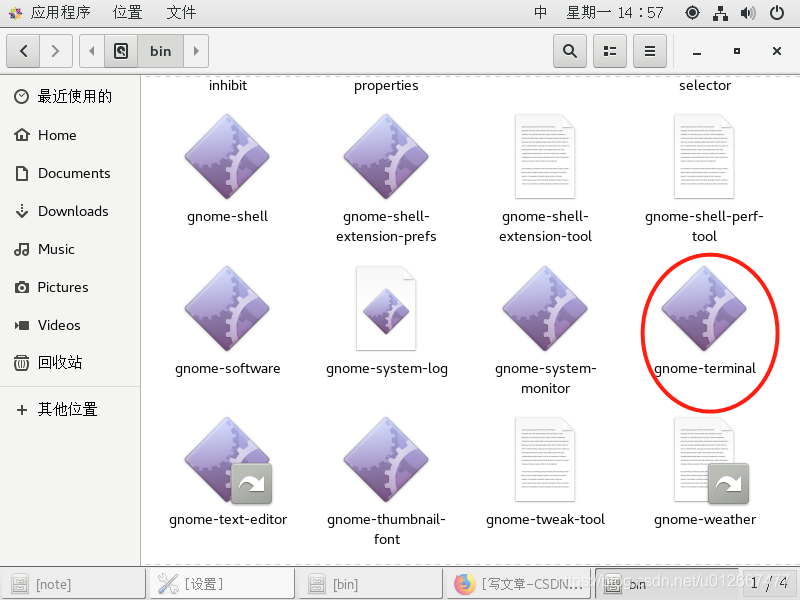Image resolution: width=800 pixels, height=600 pixels.
Task: Open the power menu icon
Action: click(x=777, y=13)
